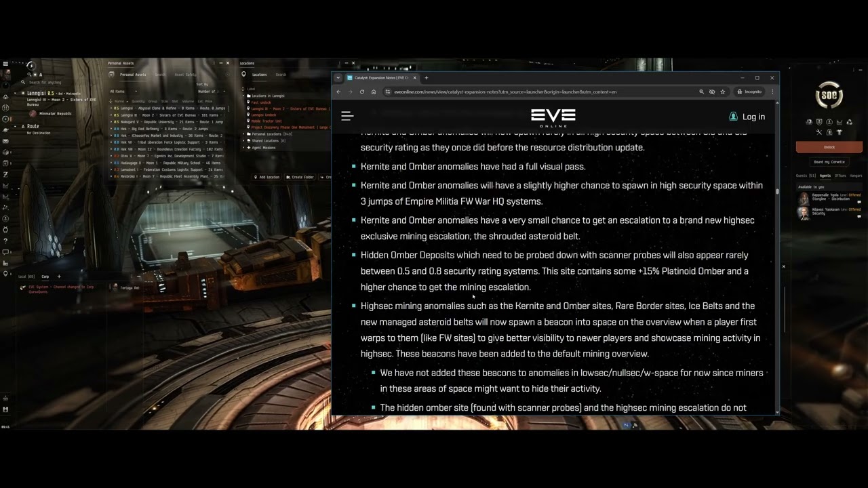Screen dimensions: 868x488
Task: Switch to the Local chat tab
Action: point(26,277)
